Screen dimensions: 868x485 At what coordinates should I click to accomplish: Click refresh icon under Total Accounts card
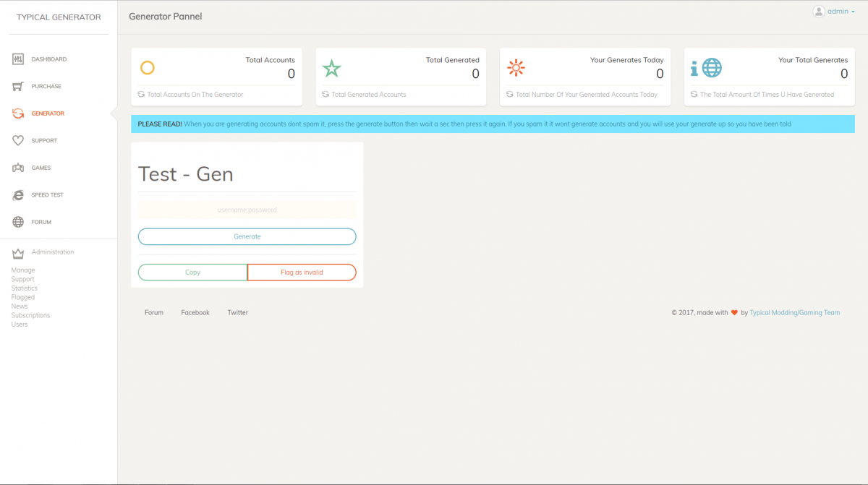click(142, 95)
